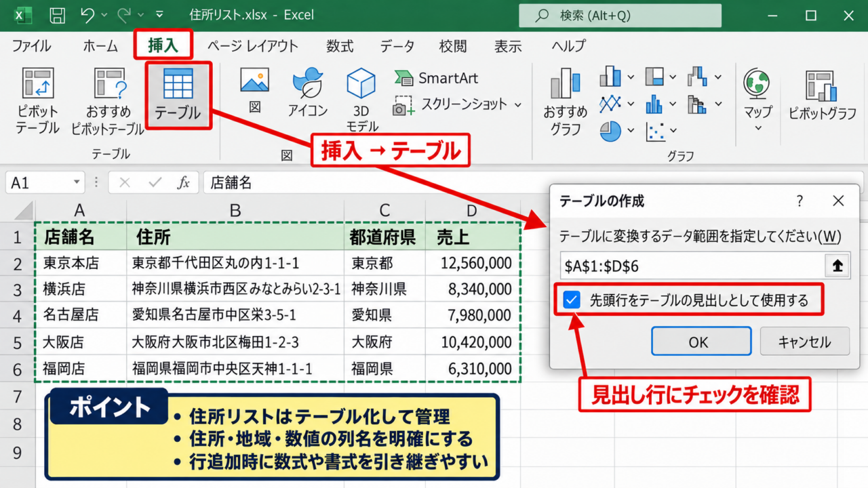Select the line chart icon
The width and height of the screenshot is (868, 488).
pos(610,104)
